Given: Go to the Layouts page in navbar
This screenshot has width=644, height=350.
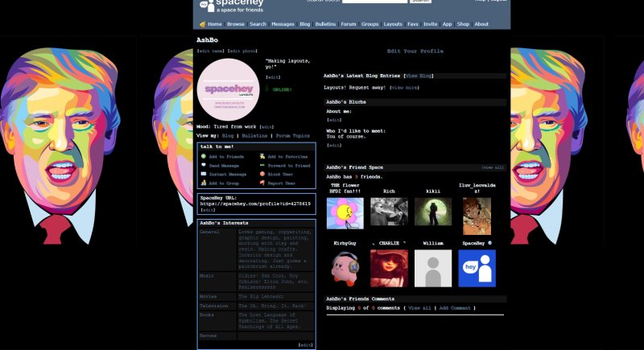Looking at the screenshot, I should (393, 24).
